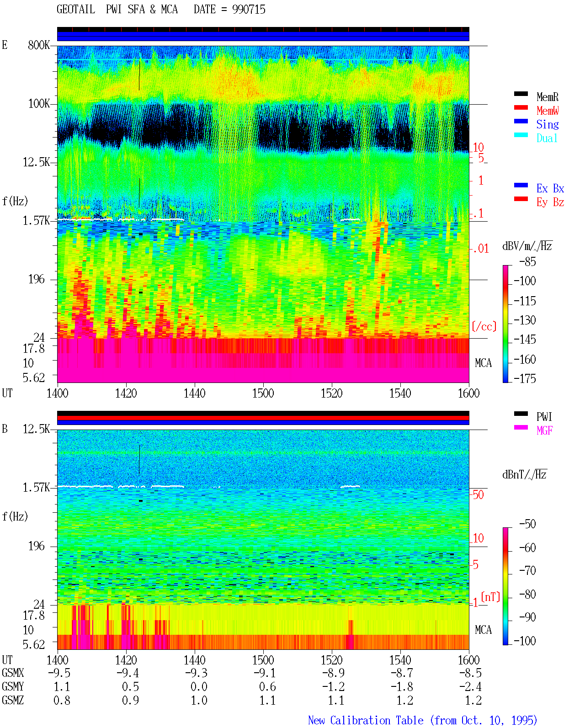Click the GSMX value -9.1

265,673
